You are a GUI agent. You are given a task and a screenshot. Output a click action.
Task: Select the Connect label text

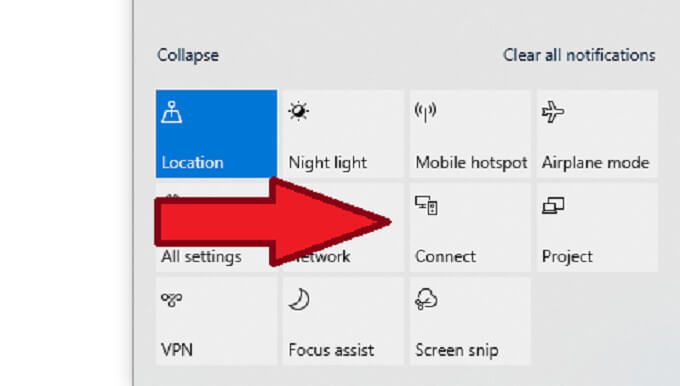(x=445, y=257)
